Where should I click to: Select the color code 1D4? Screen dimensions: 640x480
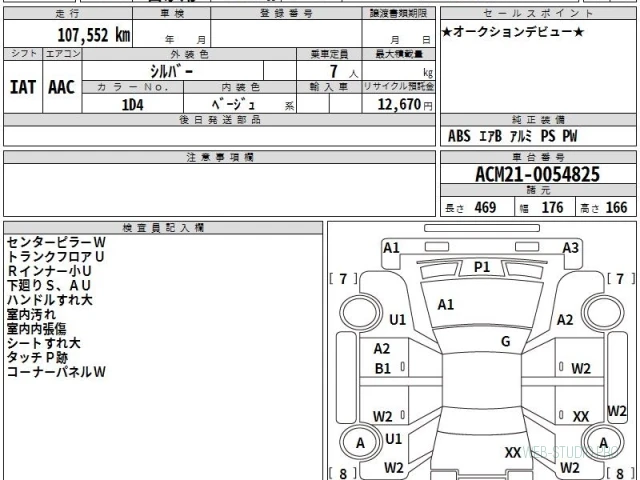tap(133, 105)
